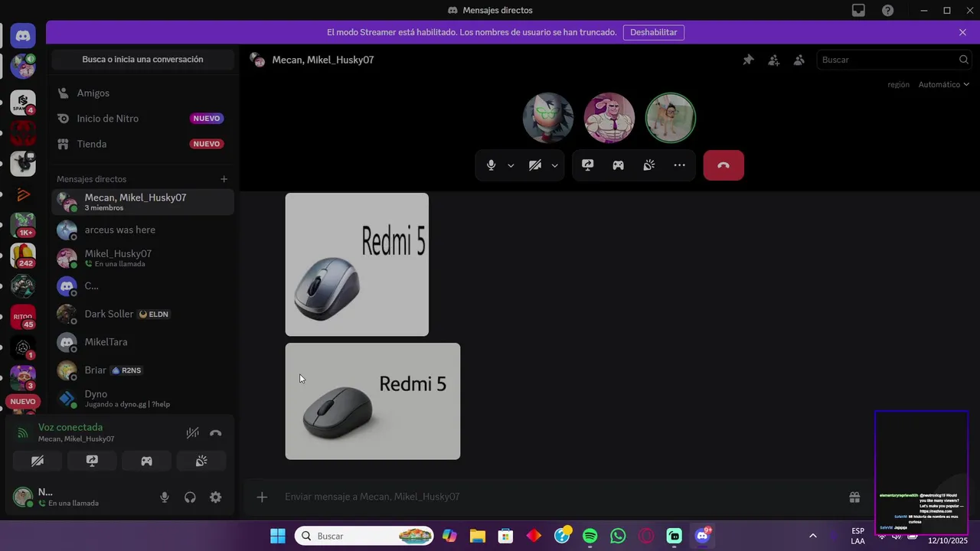Open the Briar conversation
The height and width of the screenshot is (551, 980).
pyautogui.click(x=143, y=370)
